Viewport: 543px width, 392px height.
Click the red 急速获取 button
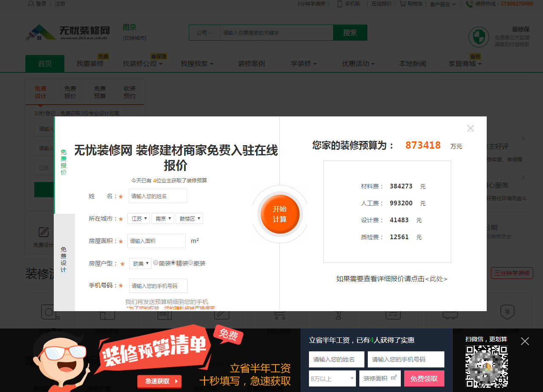[159, 381]
